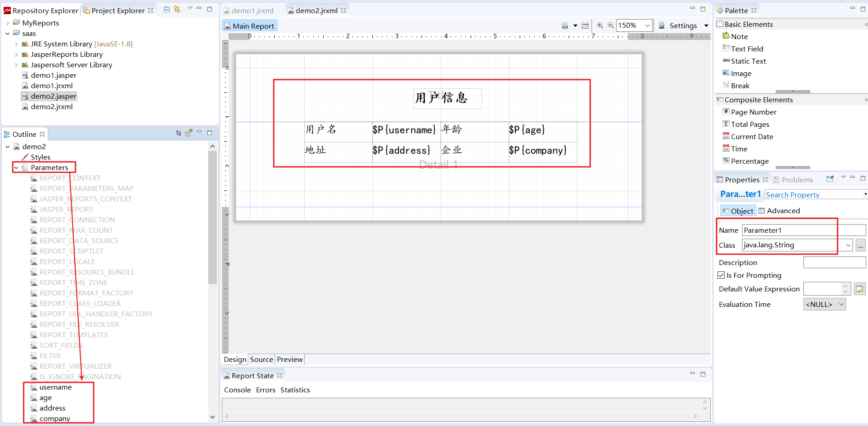Click the Settings server icon
868x426 pixels.
[662, 25]
